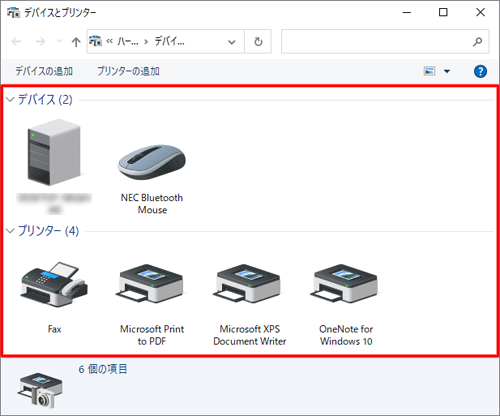The width and height of the screenshot is (500, 416).
Task: Maximize the デバイスとプリンター window
Action: point(443,13)
